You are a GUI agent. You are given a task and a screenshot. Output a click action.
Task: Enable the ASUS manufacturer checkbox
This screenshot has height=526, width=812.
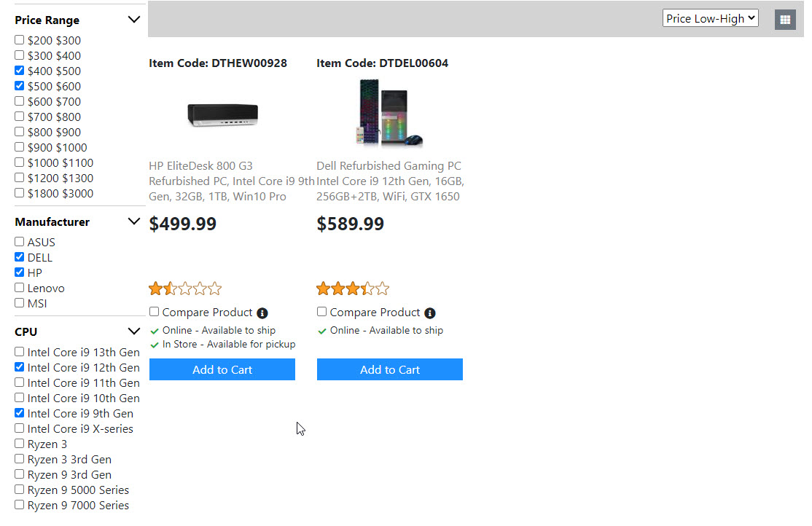coord(20,242)
